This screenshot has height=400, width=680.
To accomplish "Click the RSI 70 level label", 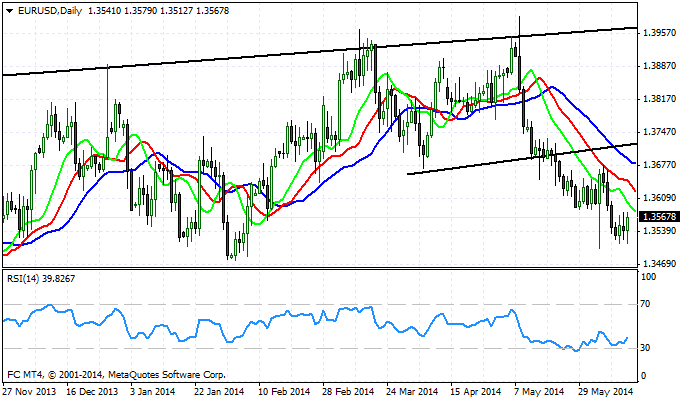I will [645, 304].
